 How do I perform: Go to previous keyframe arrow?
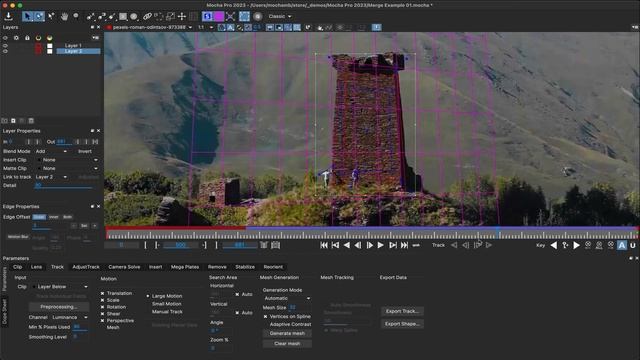tap(553, 245)
